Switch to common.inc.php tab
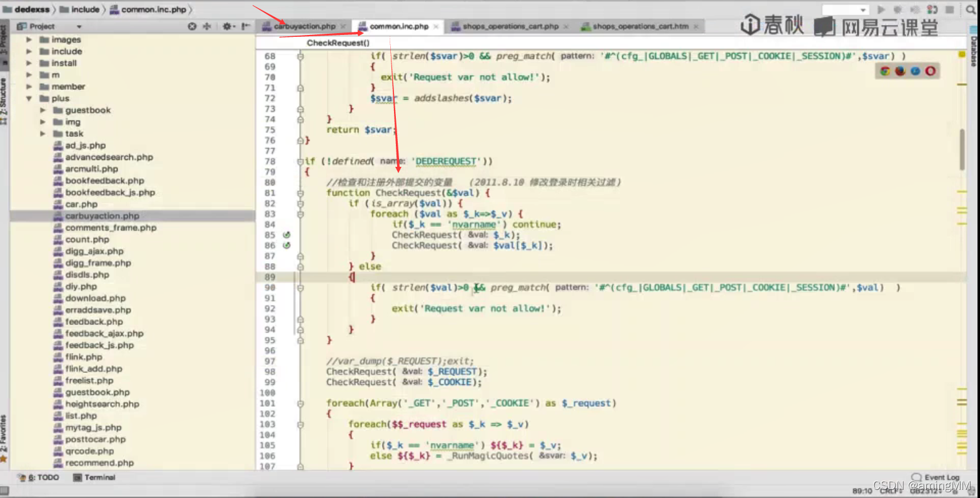Image resolution: width=980 pixels, height=498 pixels. coord(398,26)
